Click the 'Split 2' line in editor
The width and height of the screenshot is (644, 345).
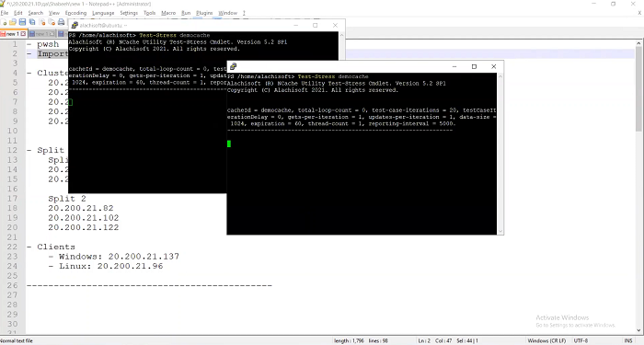pyautogui.click(x=67, y=199)
